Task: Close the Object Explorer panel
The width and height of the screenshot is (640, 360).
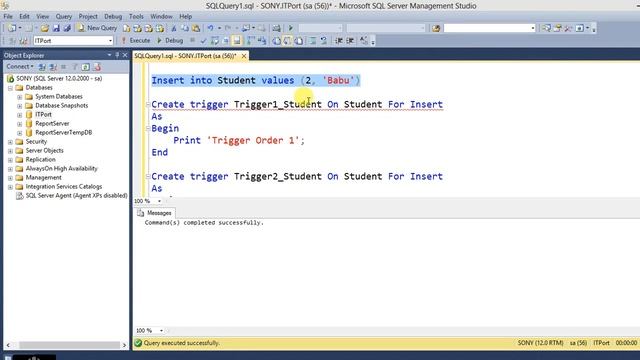Action: pos(125,55)
